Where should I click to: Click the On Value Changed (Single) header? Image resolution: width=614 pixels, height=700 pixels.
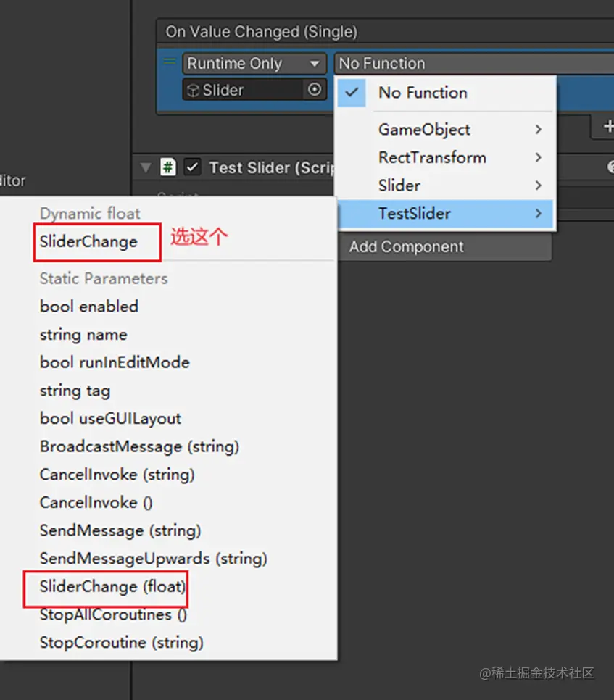(261, 32)
